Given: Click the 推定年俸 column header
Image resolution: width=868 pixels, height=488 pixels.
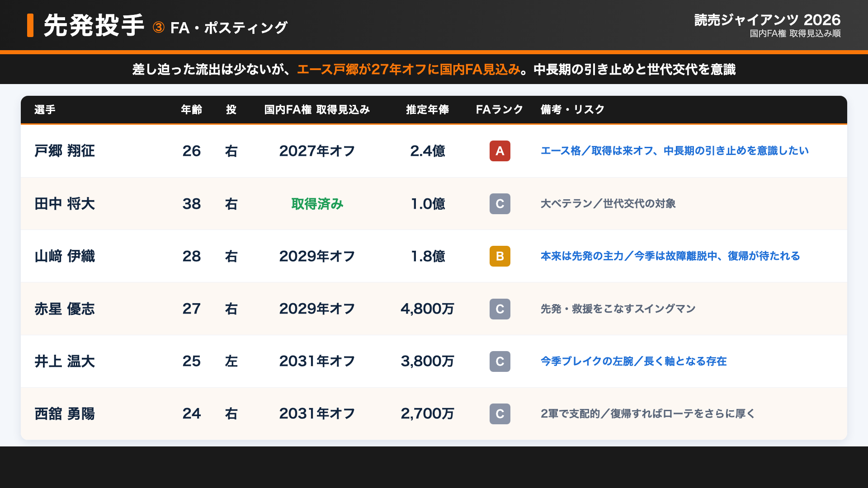Looking at the screenshot, I should tap(428, 110).
